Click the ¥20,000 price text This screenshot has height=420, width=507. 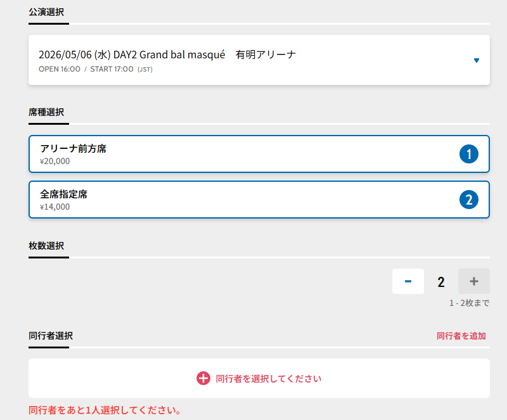[x=55, y=161]
